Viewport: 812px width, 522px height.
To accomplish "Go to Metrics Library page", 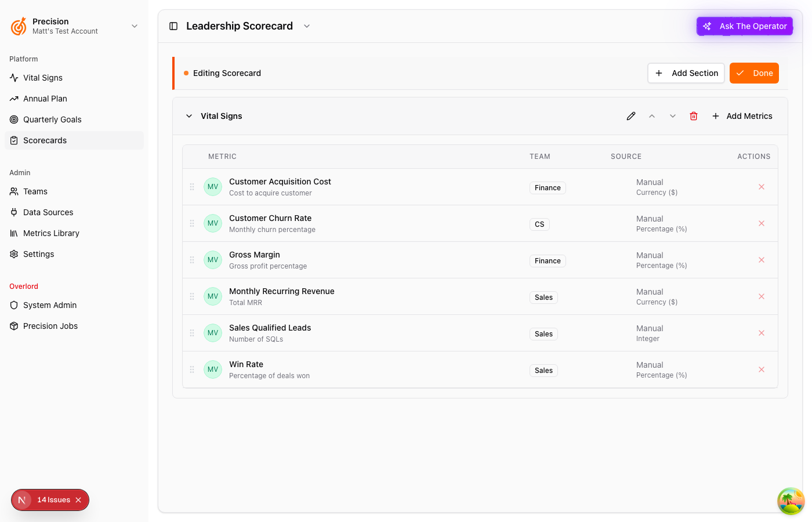I will pos(51,233).
